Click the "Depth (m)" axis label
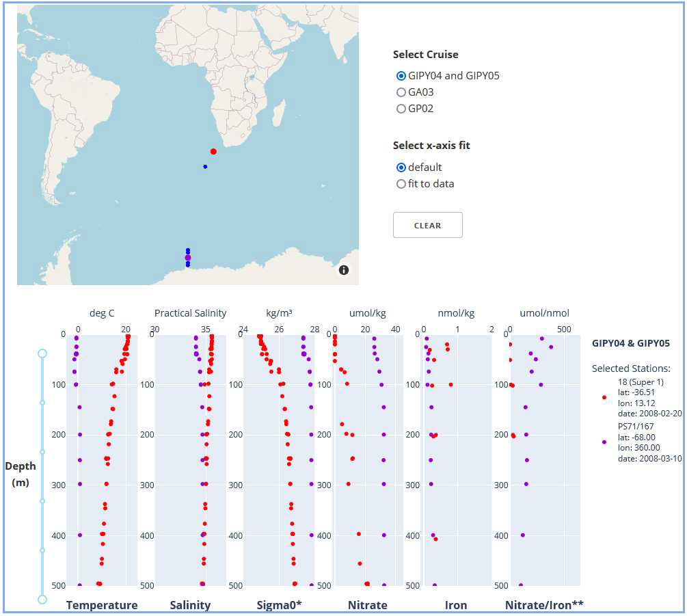Image resolution: width=687 pixels, height=616 pixels. 21,474
